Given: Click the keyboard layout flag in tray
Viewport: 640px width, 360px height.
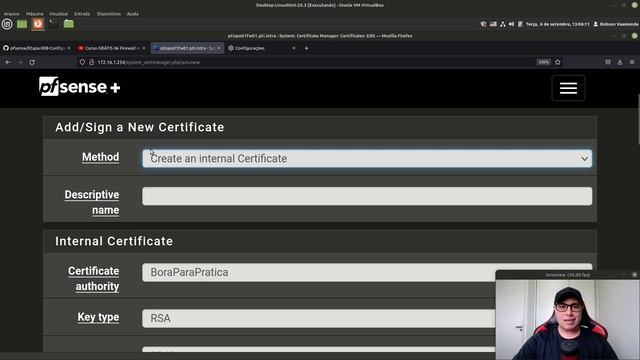Looking at the screenshot, I should click(x=493, y=24).
